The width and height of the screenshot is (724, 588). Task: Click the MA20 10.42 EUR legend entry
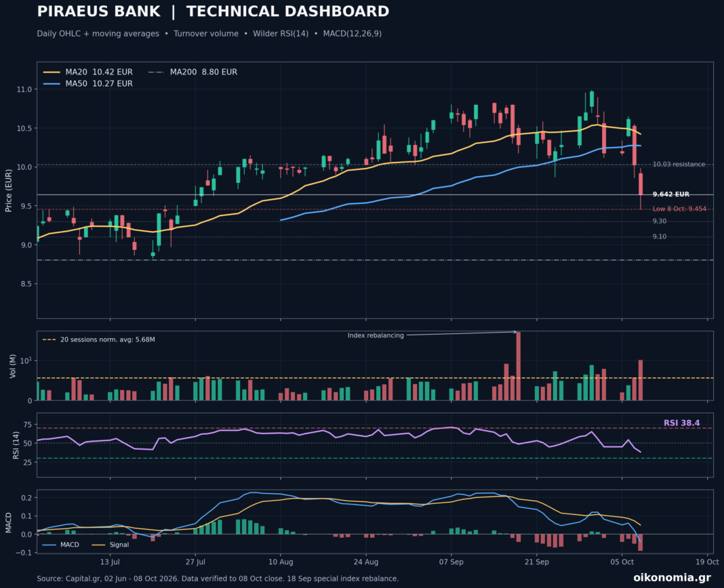(87, 72)
